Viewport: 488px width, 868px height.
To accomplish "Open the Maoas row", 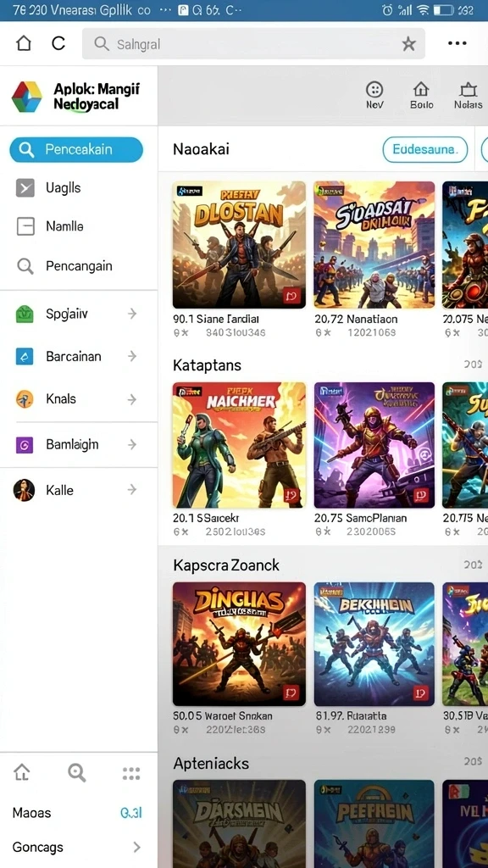I will click(x=79, y=813).
